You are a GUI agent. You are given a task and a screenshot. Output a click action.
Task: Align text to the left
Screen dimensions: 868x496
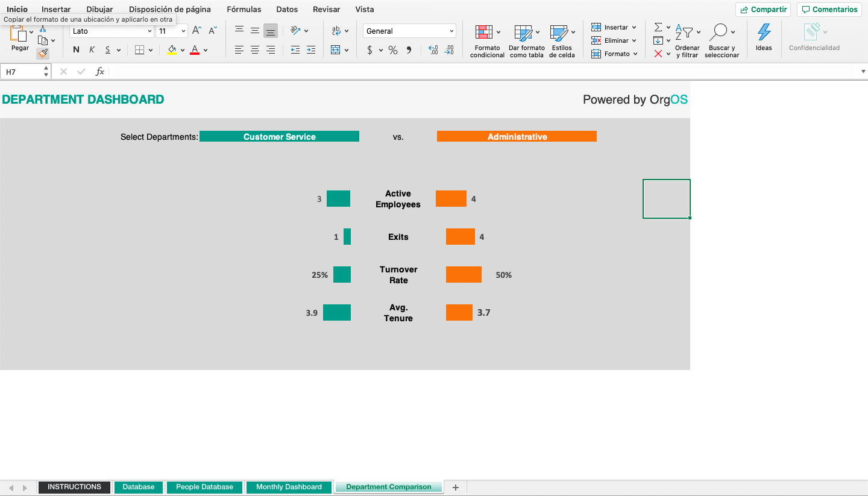[x=239, y=50]
